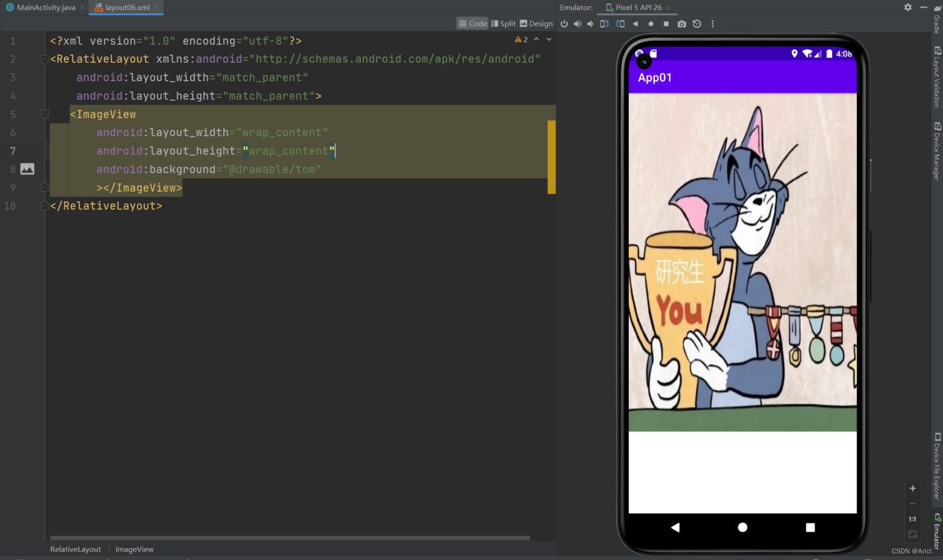Open emulator extended controls three-dot menu
This screenshot has height=560, width=943.
[x=712, y=24]
